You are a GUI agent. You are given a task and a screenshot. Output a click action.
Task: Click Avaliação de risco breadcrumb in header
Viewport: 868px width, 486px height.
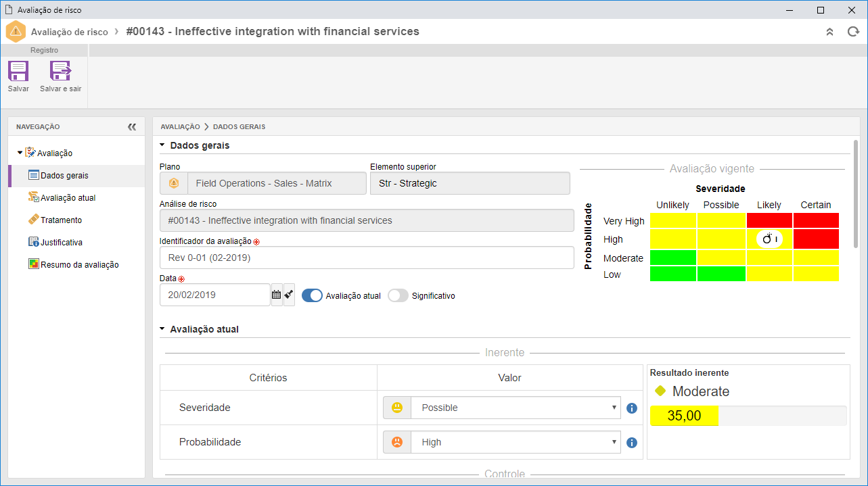(x=69, y=32)
